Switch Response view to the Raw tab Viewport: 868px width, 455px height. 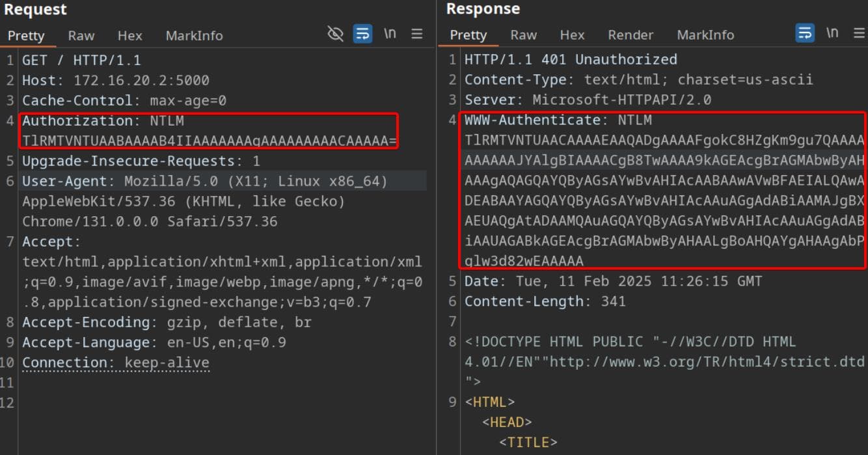tap(523, 35)
